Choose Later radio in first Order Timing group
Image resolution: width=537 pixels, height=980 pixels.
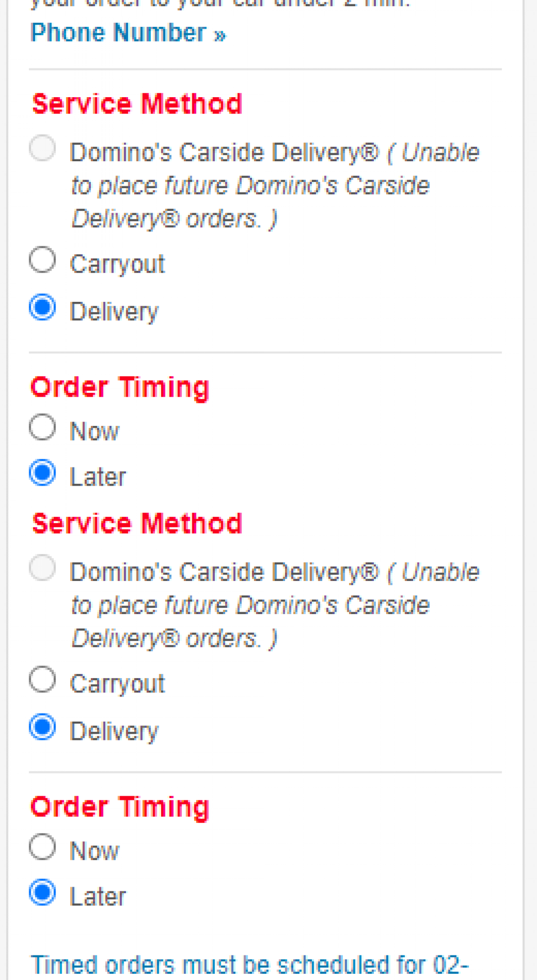(x=43, y=473)
